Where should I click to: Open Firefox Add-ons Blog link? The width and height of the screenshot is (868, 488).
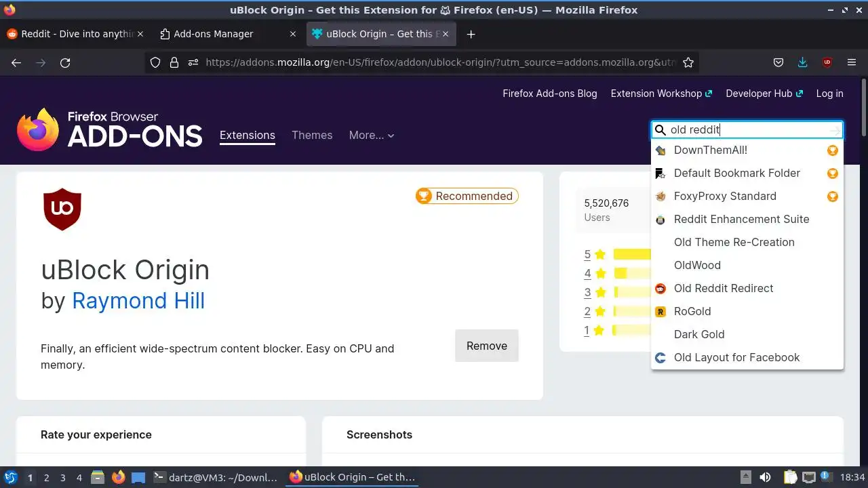click(550, 94)
